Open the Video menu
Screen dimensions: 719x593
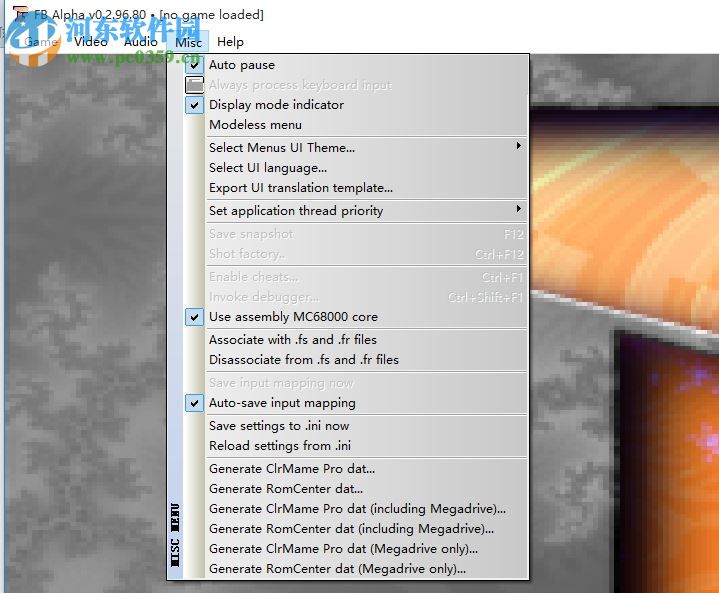click(91, 42)
